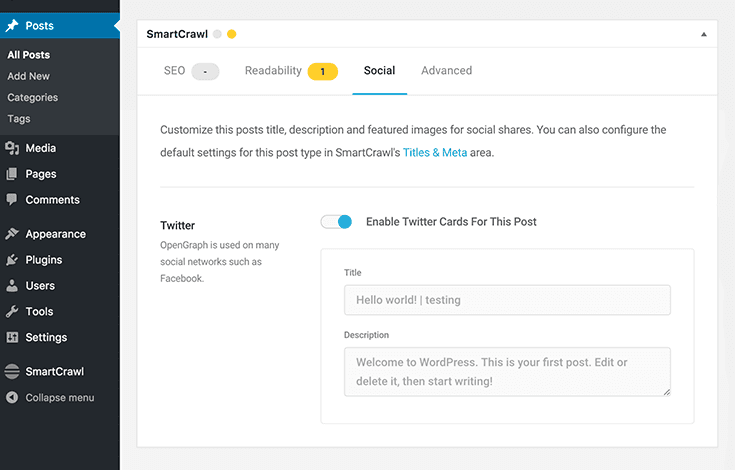The width and height of the screenshot is (735, 470).
Task: Collapse the SmartCrawl metabox with arrow
Action: [x=704, y=34]
